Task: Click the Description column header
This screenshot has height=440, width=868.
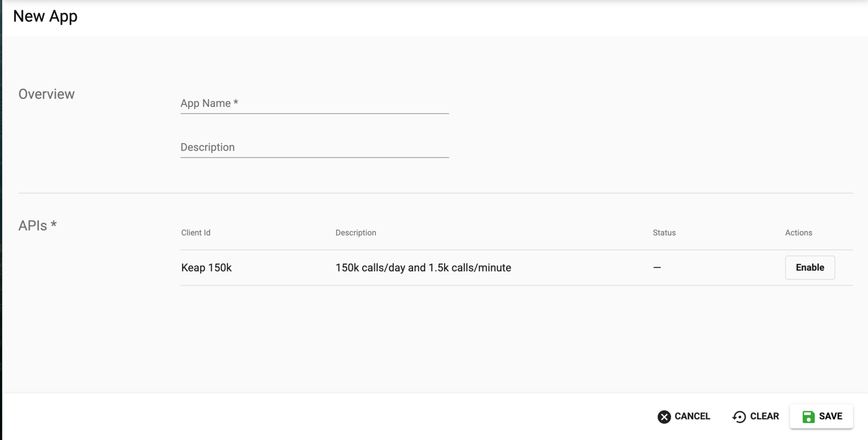Action: pyautogui.click(x=356, y=232)
